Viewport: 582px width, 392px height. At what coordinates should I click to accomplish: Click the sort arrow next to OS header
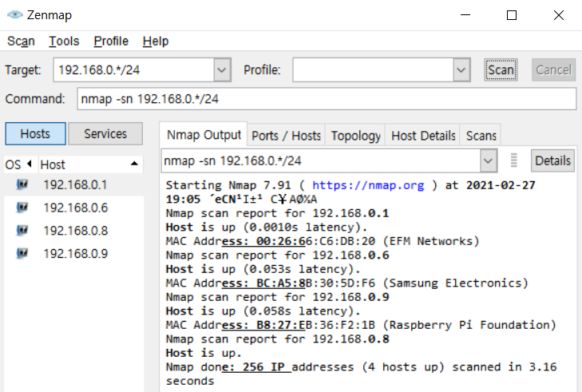[x=30, y=164]
